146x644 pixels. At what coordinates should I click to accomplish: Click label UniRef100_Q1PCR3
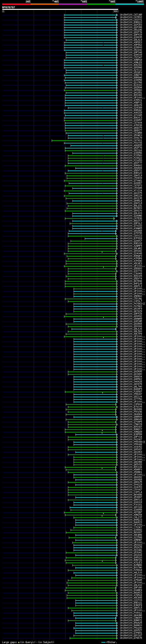click(x=131, y=25)
